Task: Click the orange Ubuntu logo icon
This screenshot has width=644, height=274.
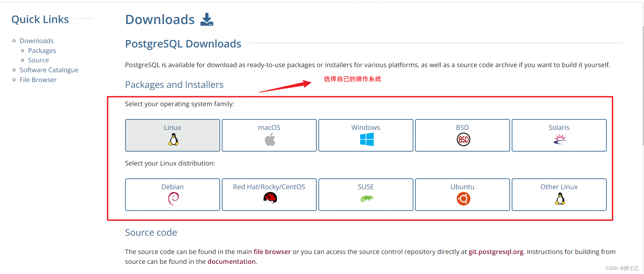Action: [x=463, y=199]
